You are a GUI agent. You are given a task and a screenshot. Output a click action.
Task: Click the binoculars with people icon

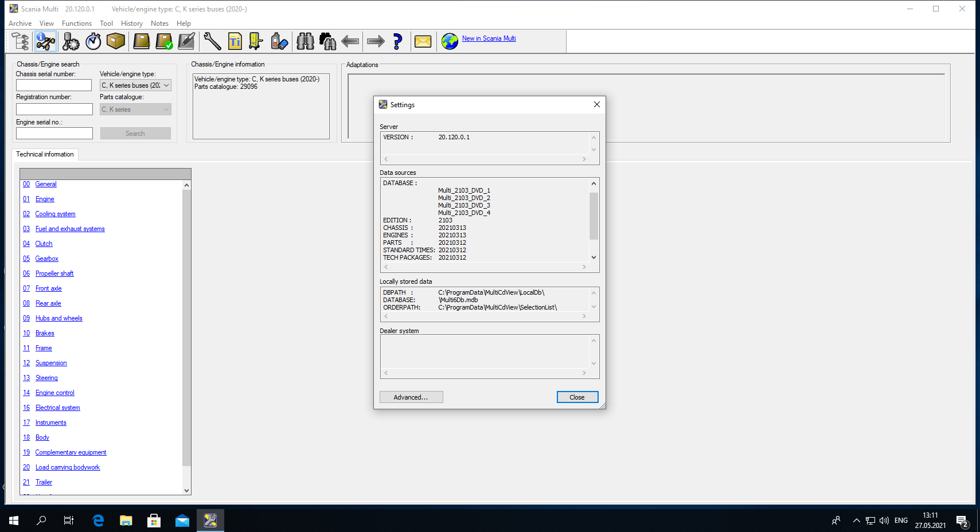coord(327,41)
